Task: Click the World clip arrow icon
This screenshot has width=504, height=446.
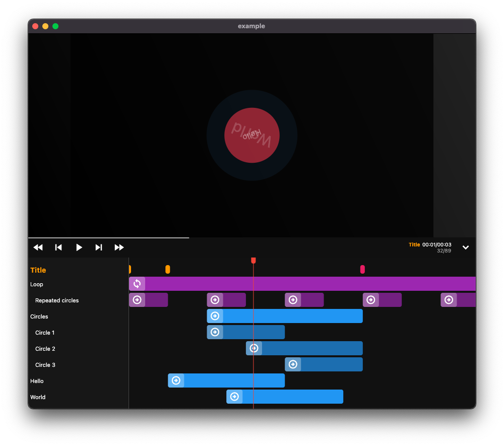Action: click(x=235, y=397)
